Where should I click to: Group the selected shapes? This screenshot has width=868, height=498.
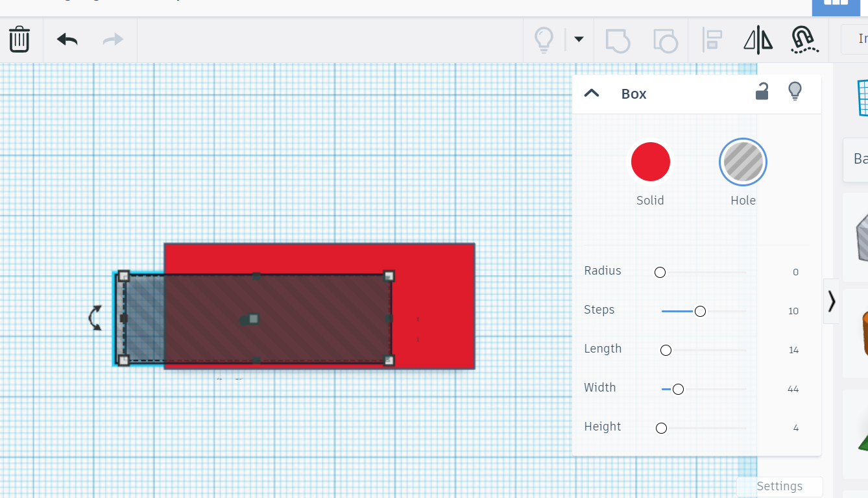coord(618,40)
